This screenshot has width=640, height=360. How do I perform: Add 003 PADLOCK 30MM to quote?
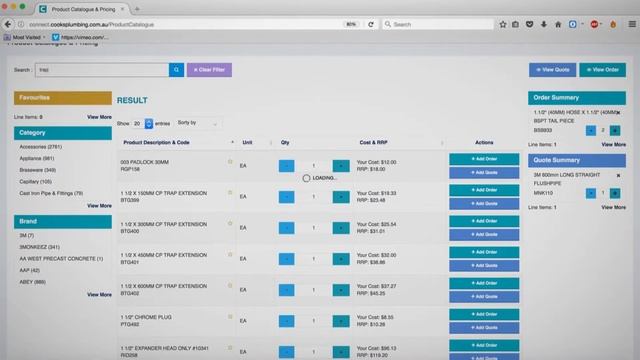pos(484,173)
